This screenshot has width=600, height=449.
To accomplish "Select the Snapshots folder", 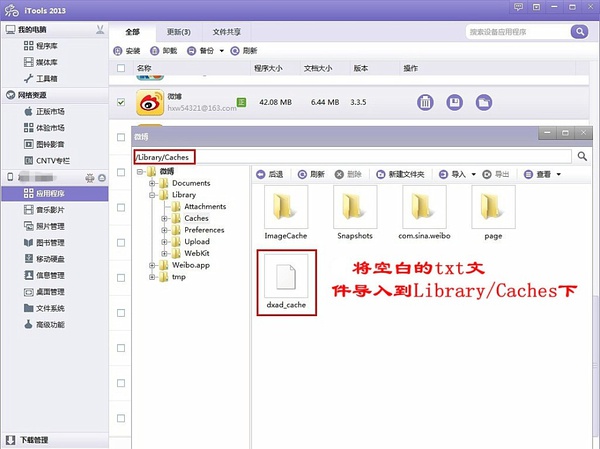I will (x=355, y=213).
